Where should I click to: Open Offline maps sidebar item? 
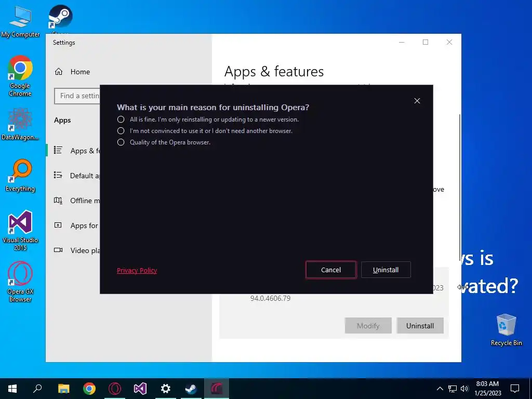click(77, 201)
